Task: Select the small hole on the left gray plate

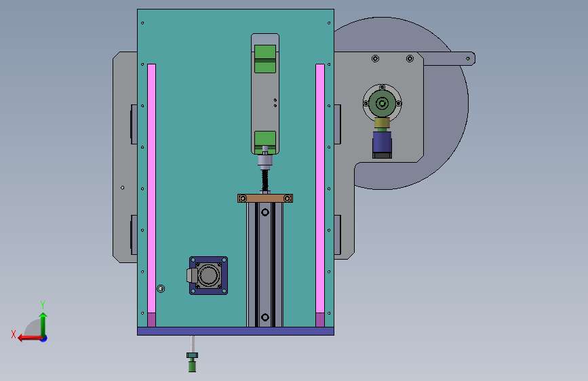Action: [x=123, y=188]
